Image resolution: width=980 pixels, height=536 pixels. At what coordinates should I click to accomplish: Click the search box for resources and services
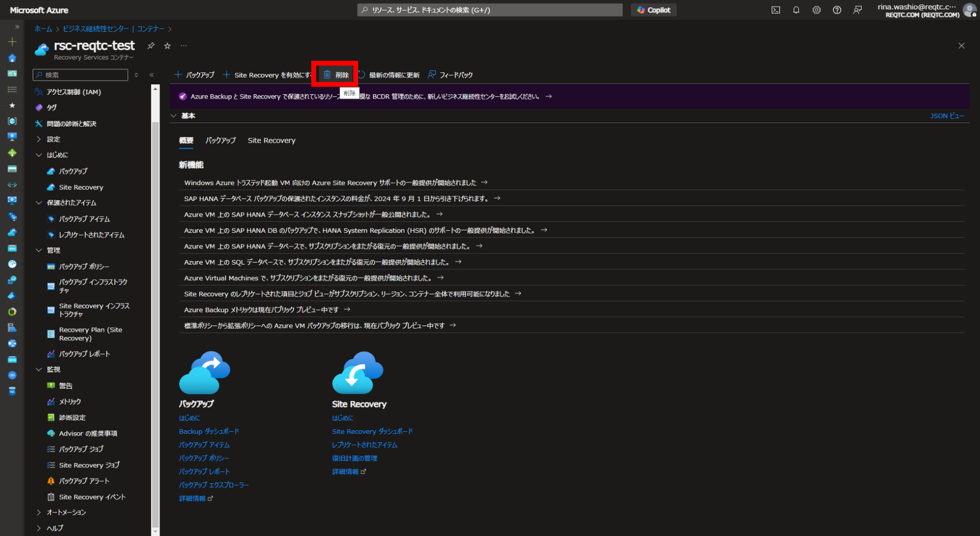tap(490, 10)
